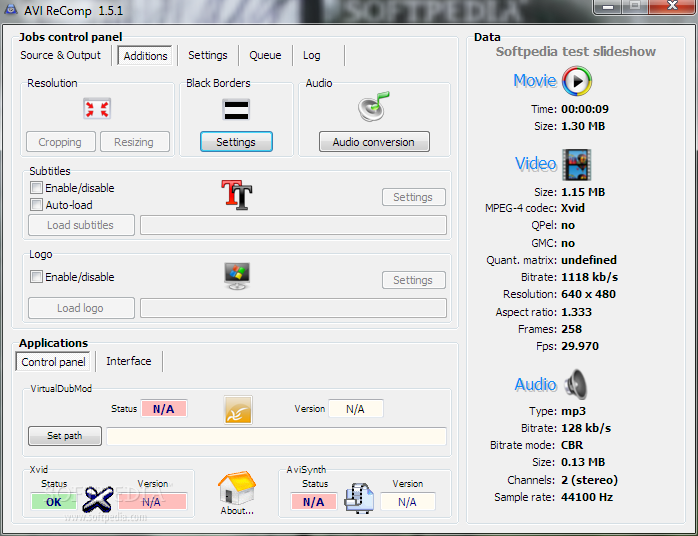The height and width of the screenshot is (536, 698).
Task: Click the channels 2 (stereo) value
Action: coord(589,480)
